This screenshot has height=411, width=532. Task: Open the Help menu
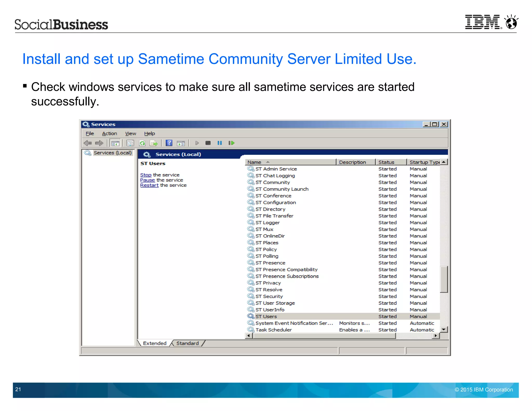pos(149,134)
